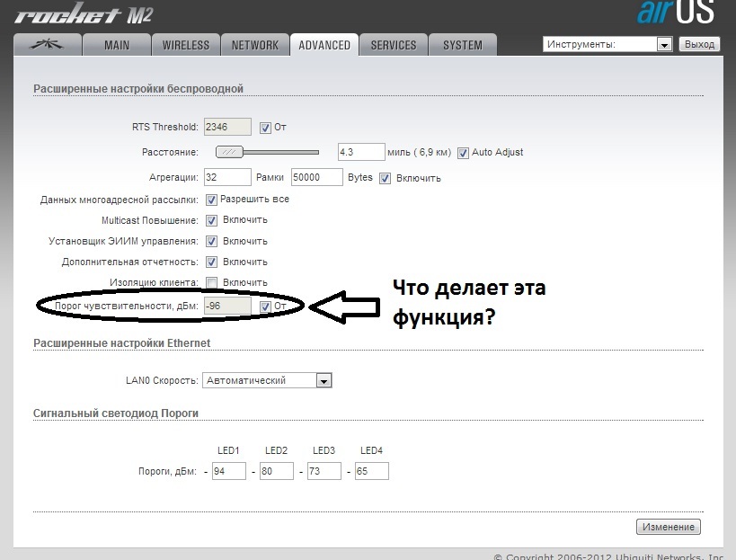
Task: Click the LED1 threshold field
Action: pyautogui.click(x=229, y=471)
